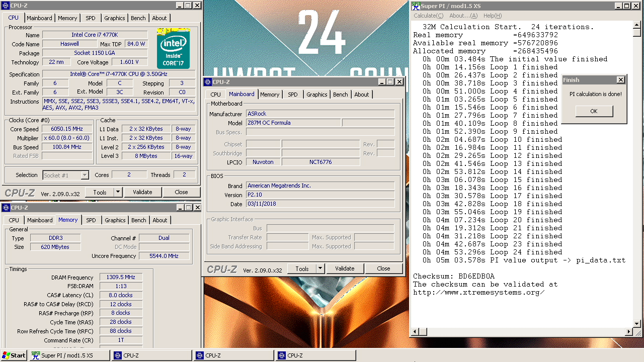
Task: Click the FSB:DRAM ratio 1:13
Action: 121,287
